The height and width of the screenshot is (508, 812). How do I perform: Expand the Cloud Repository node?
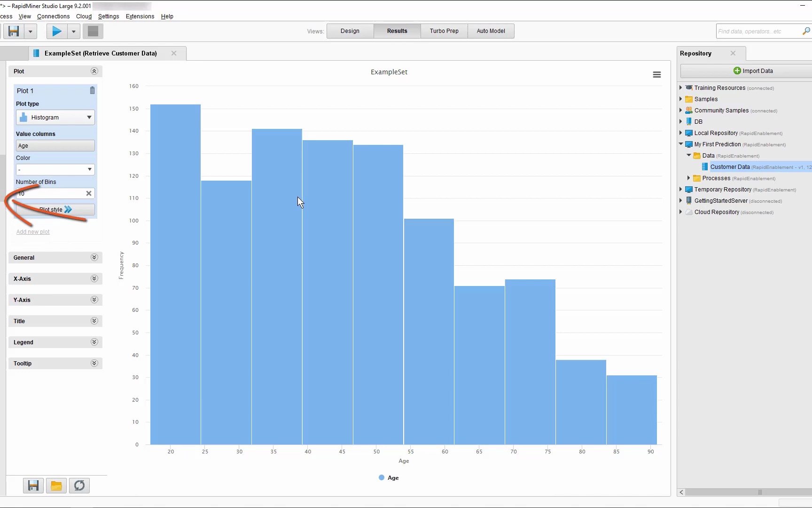coord(680,212)
